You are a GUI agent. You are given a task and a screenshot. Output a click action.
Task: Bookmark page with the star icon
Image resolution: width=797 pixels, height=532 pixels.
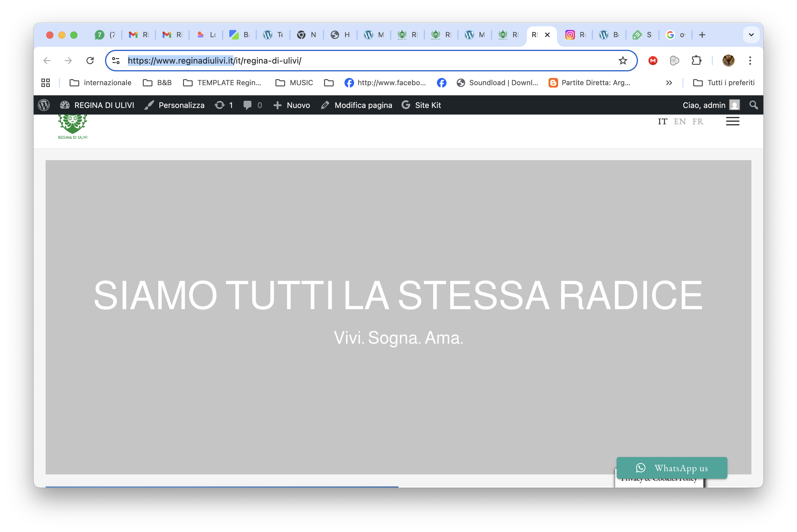623,61
